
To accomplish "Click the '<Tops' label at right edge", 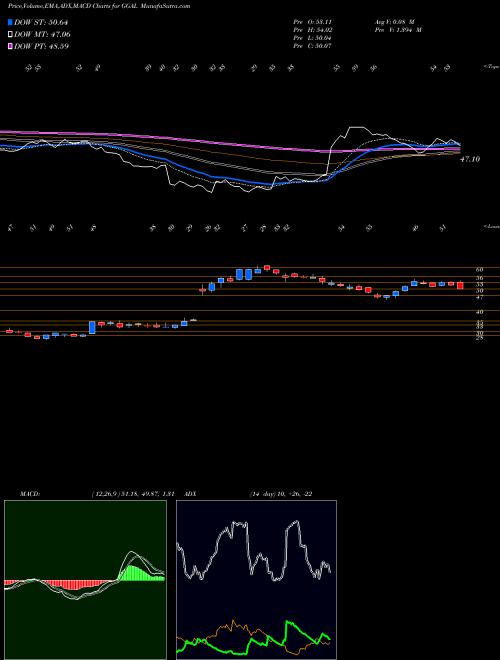I will tap(492, 67).
